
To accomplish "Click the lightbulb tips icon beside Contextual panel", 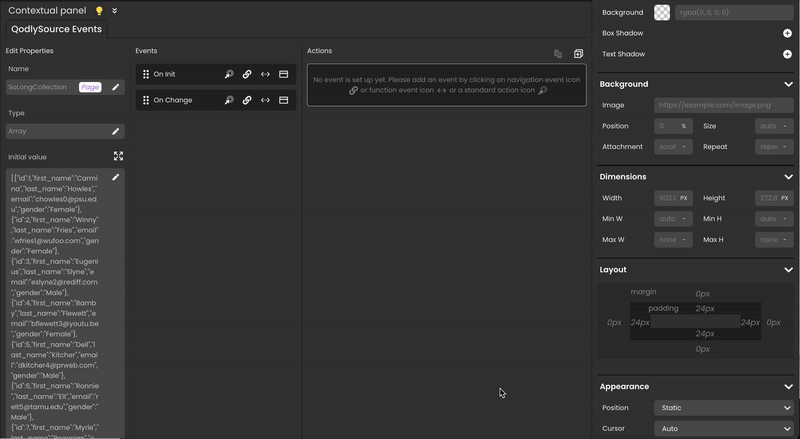I will coord(99,11).
